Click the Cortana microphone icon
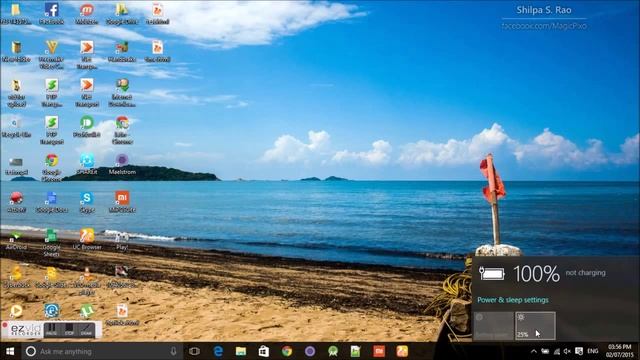Image resolution: width=640 pixels, height=360 pixels. tap(173, 351)
